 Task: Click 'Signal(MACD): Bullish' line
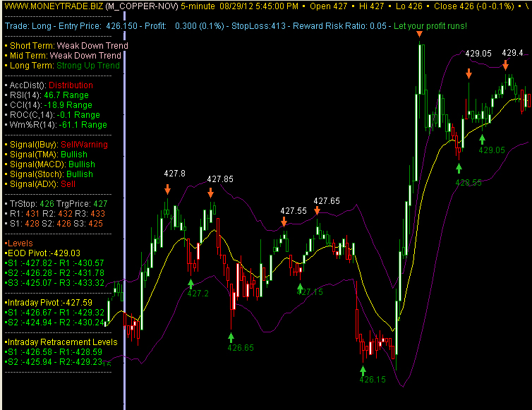point(50,164)
